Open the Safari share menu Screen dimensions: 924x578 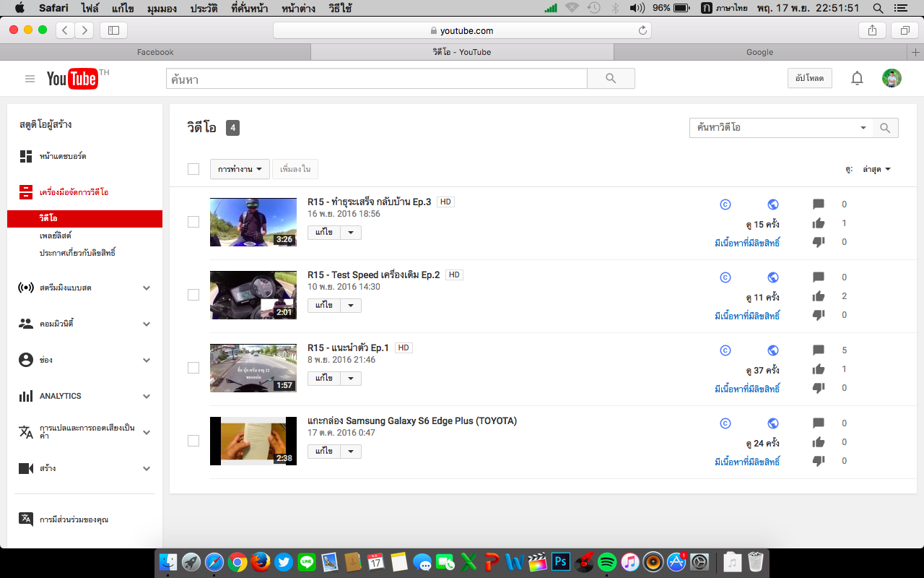coord(872,30)
